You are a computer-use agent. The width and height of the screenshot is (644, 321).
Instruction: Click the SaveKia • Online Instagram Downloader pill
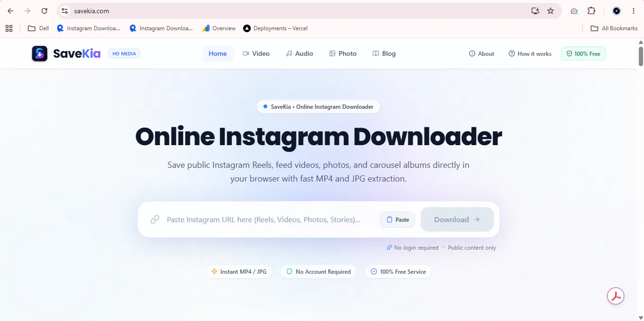coord(318,107)
